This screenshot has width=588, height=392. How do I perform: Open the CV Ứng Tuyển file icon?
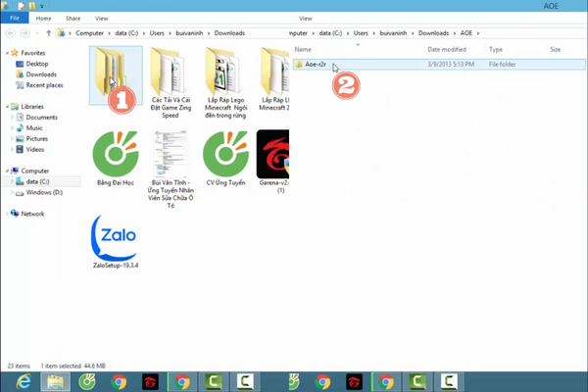tap(226, 154)
